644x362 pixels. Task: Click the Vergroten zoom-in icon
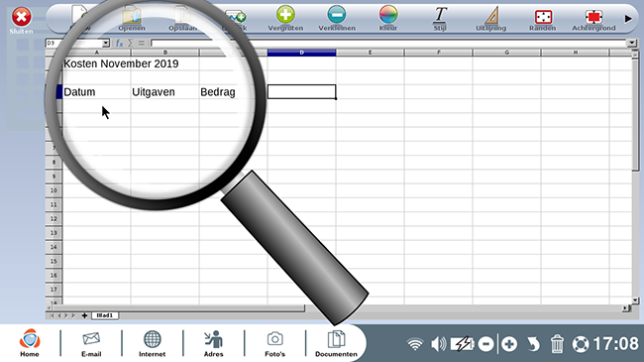[x=285, y=15]
